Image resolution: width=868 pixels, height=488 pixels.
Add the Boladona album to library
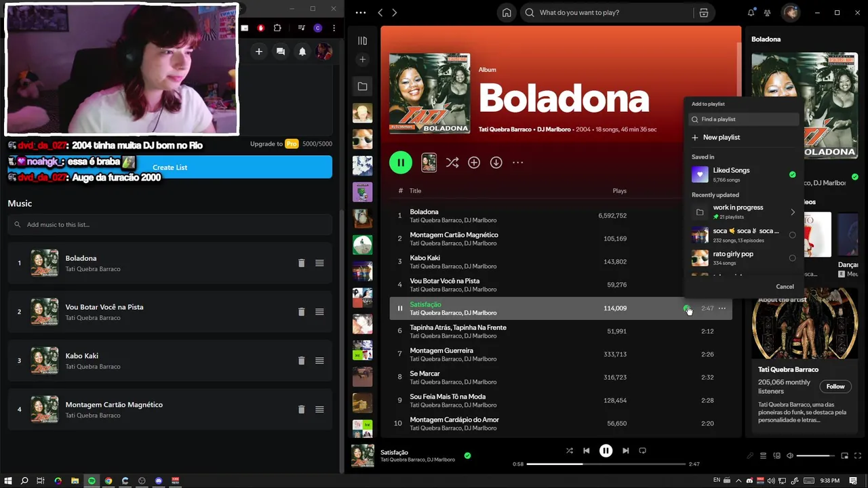tap(474, 163)
